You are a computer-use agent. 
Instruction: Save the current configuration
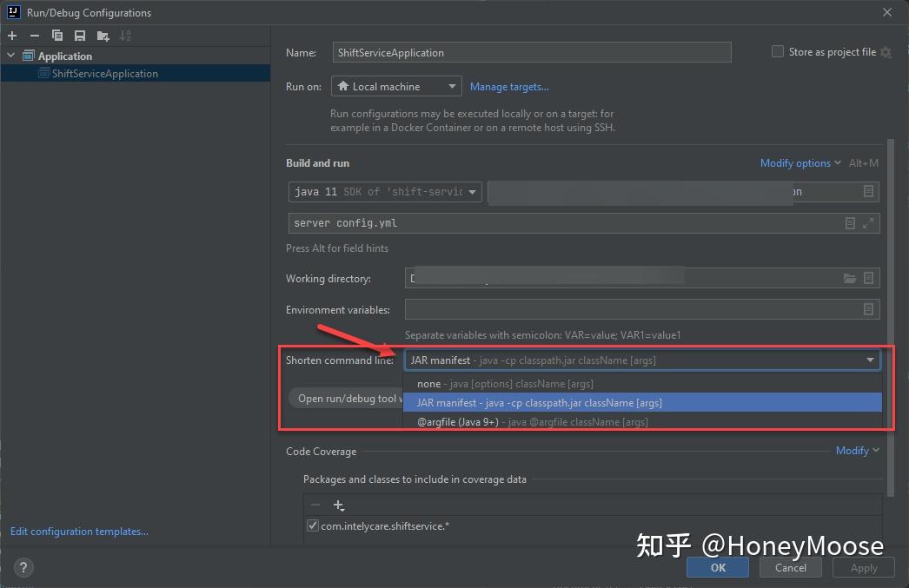(79, 36)
